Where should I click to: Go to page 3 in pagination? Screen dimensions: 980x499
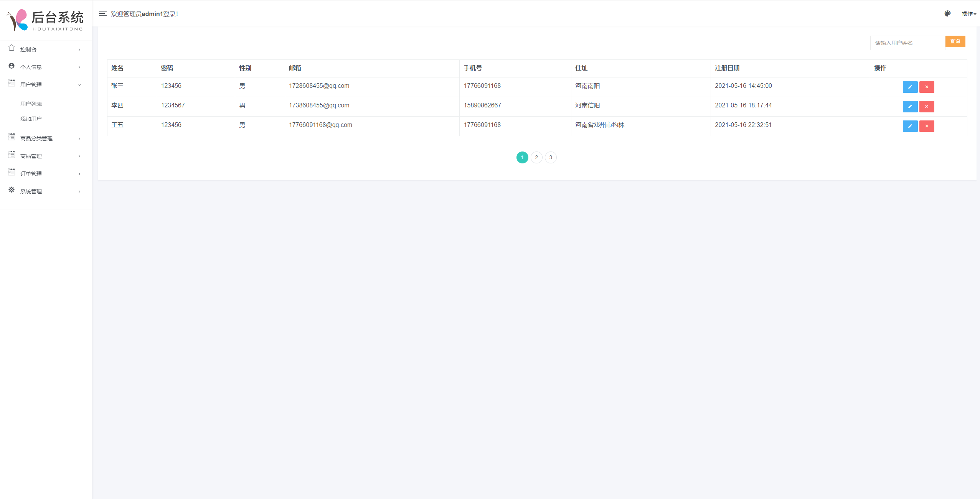click(x=550, y=158)
